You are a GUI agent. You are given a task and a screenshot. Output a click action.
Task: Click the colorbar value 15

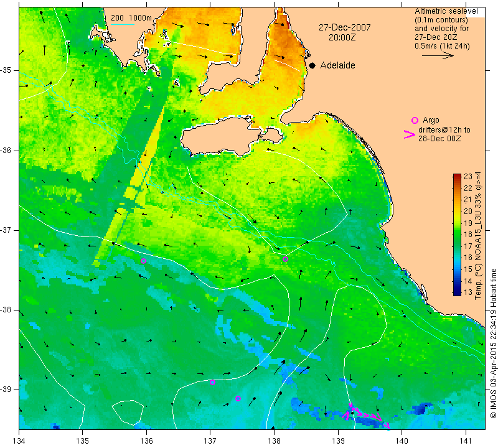click(468, 269)
